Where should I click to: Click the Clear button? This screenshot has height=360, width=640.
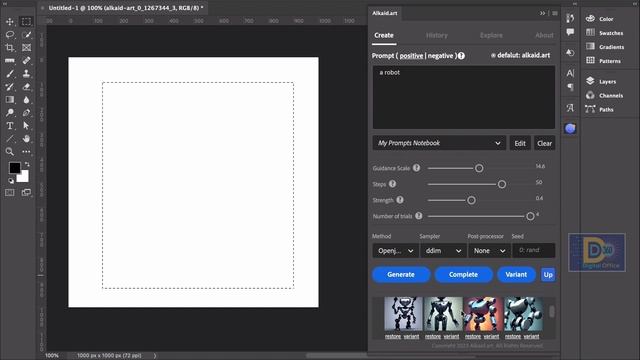(x=544, y=143)
